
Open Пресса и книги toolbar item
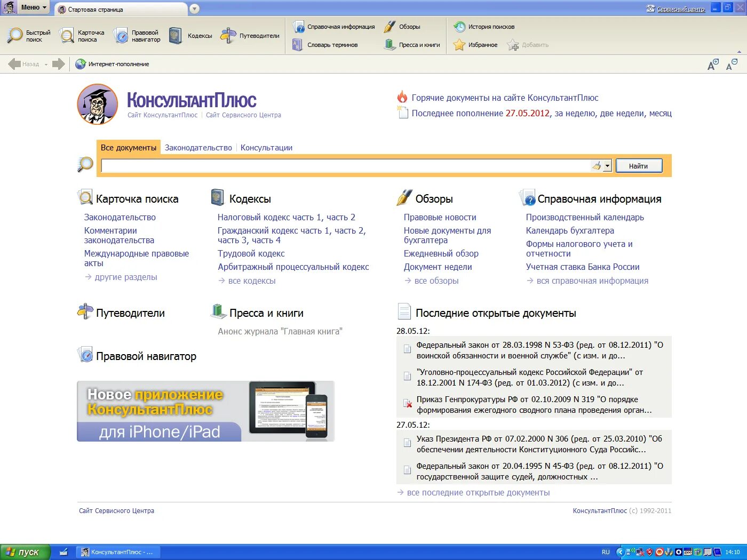[x=411, y=45]
